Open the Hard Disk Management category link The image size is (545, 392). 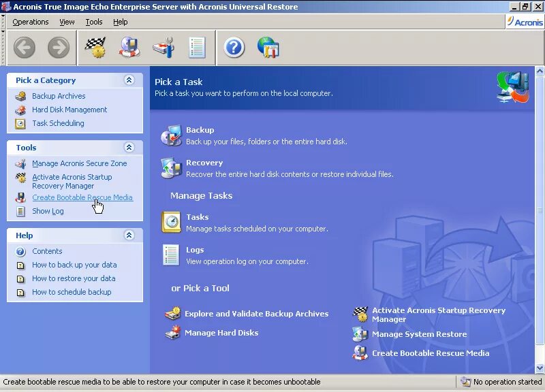tap(69, 110)
